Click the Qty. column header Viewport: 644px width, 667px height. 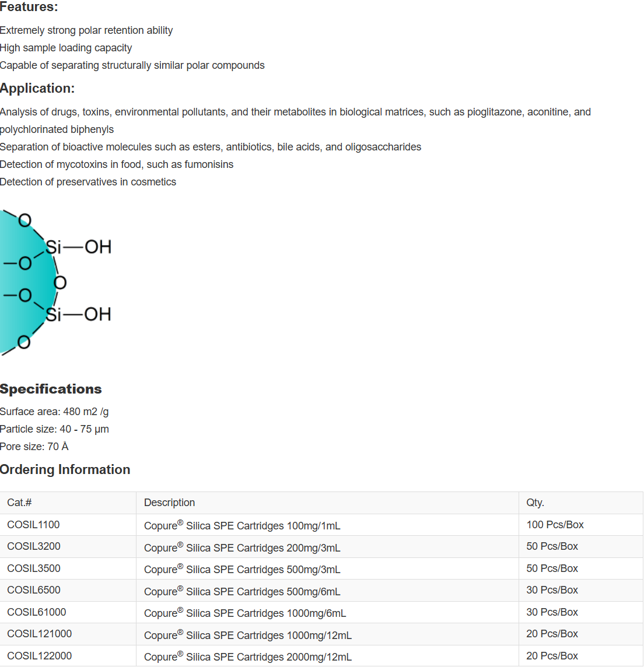[535, 503]
